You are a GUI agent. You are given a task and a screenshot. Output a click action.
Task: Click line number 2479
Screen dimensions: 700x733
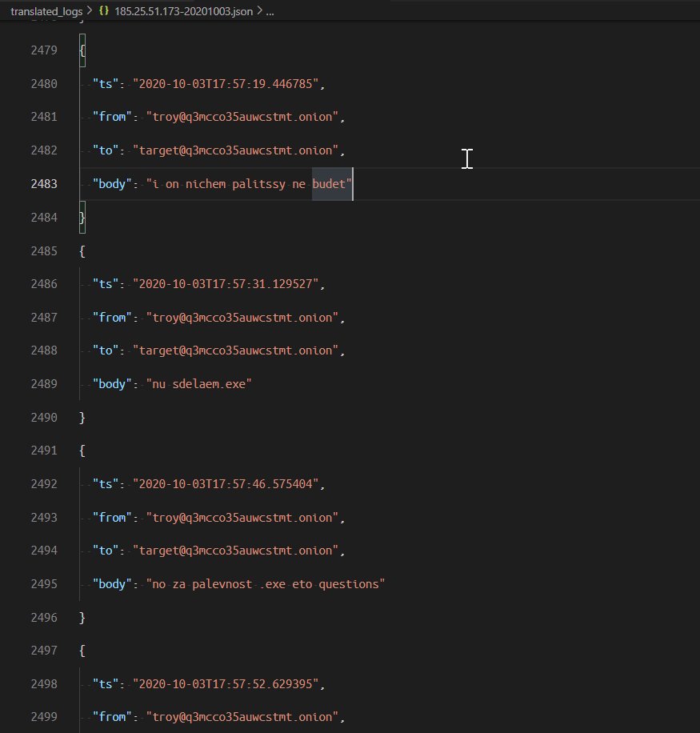click(x=44, y=50)
